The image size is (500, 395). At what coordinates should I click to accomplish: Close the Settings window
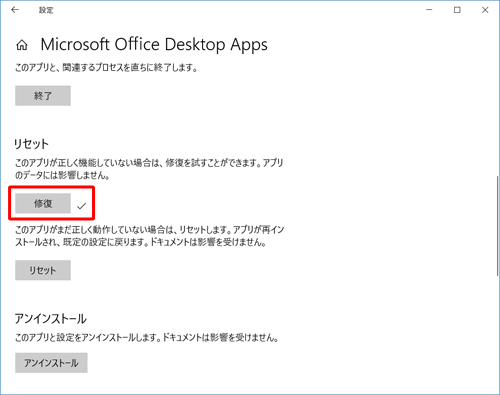click(x=485, y=10)
